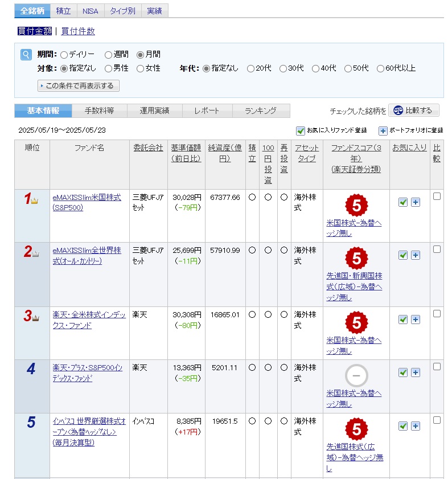The width and height of the screenshot is (448, 479).
Task: Switch to 手数料等 view tab
Action: tap(99, 110)
